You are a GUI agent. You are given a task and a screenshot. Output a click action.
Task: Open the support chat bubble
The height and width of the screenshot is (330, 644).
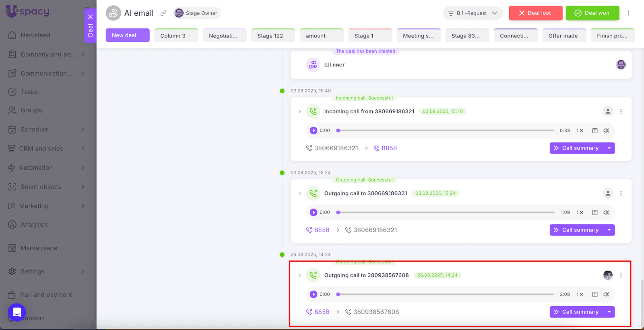coord(17,312)
